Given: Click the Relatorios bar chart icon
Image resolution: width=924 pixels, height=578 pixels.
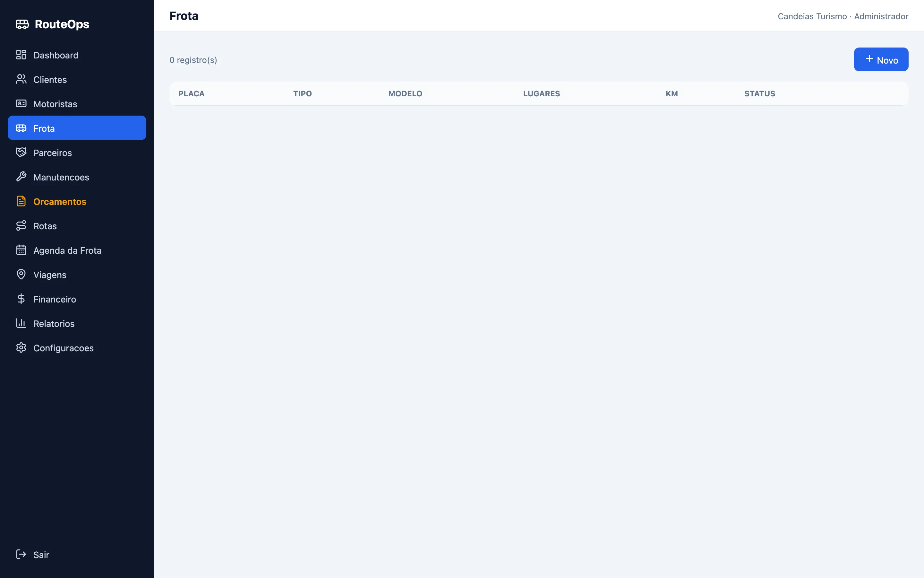Looking at the screenshot, I should click(x=21, y=323).
